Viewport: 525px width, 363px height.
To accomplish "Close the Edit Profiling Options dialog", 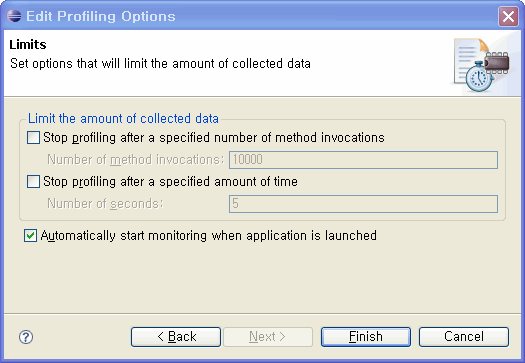I will (x=508, y=16).
